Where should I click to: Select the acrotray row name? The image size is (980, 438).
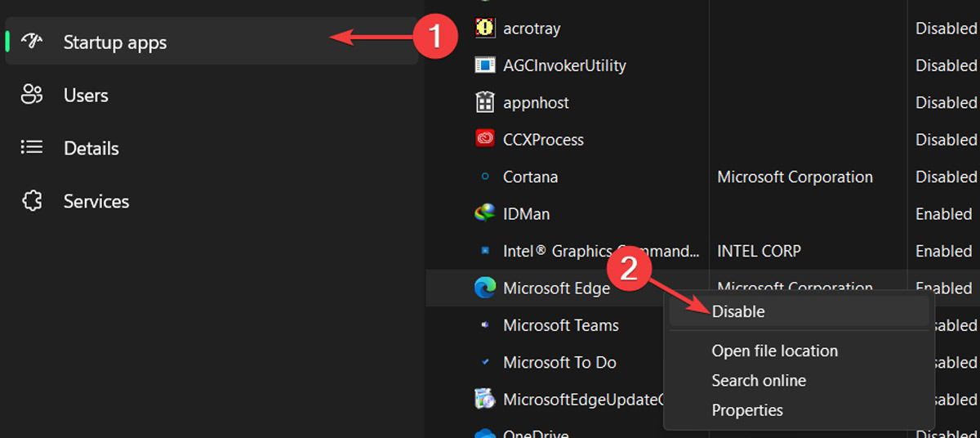pyautogui.click(x=532, y=28)
